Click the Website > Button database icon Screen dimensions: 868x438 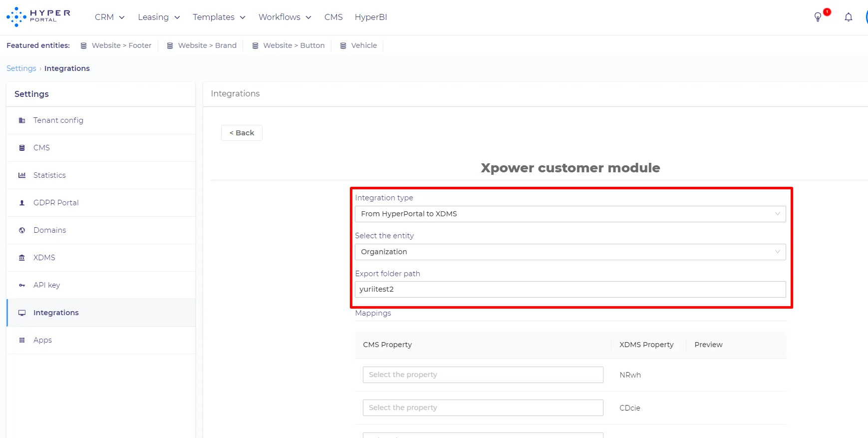tap(256, 45)
